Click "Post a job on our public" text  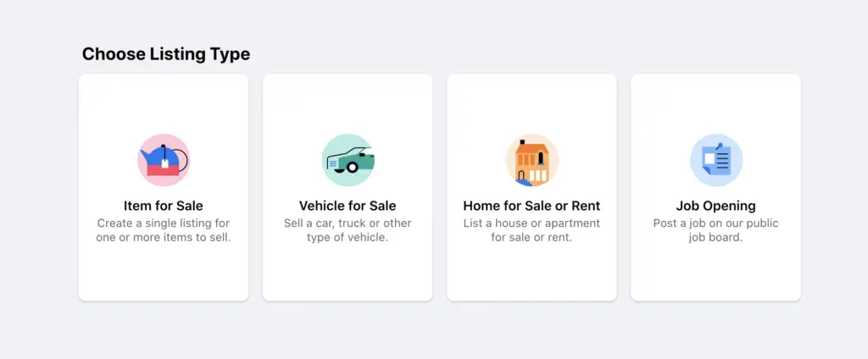tap(715, 224)
